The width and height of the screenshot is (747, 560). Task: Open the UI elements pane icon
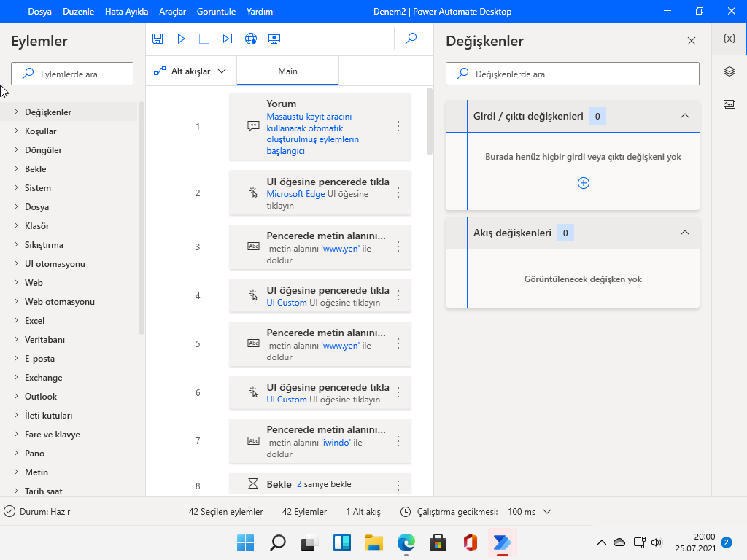coord(728,71)
